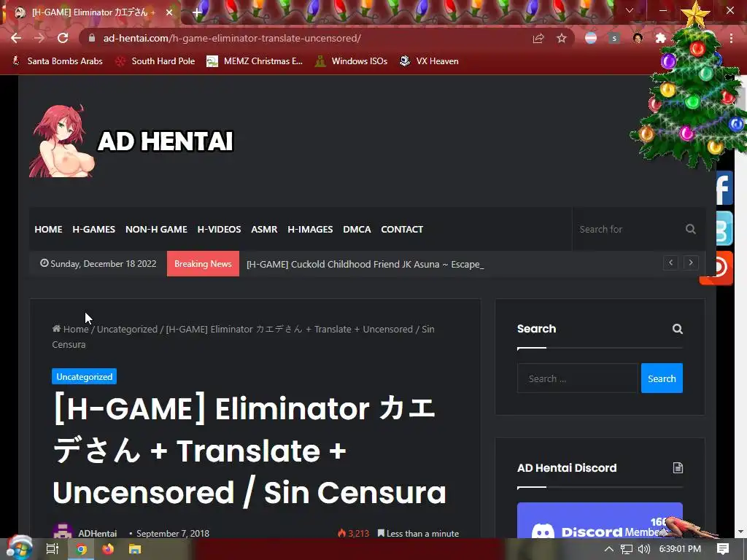747x560 pixels.
Task: Open the HOME menu item
Action: (49, 229)
